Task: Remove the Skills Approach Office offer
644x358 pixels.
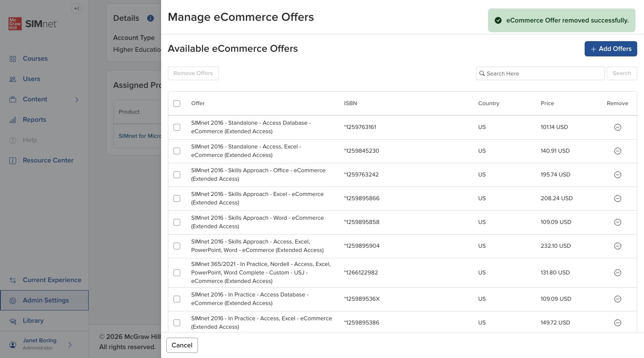Action: point(618,175)
